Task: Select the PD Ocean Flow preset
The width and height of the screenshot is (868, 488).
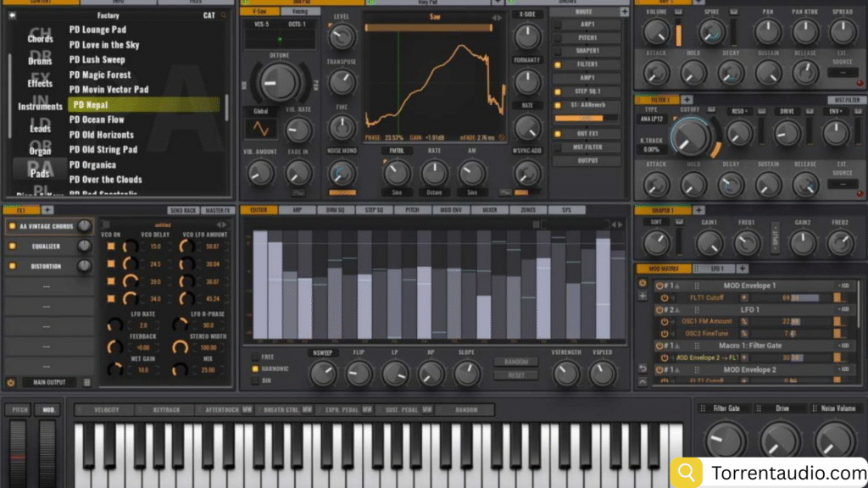Action: click(98, 119)
